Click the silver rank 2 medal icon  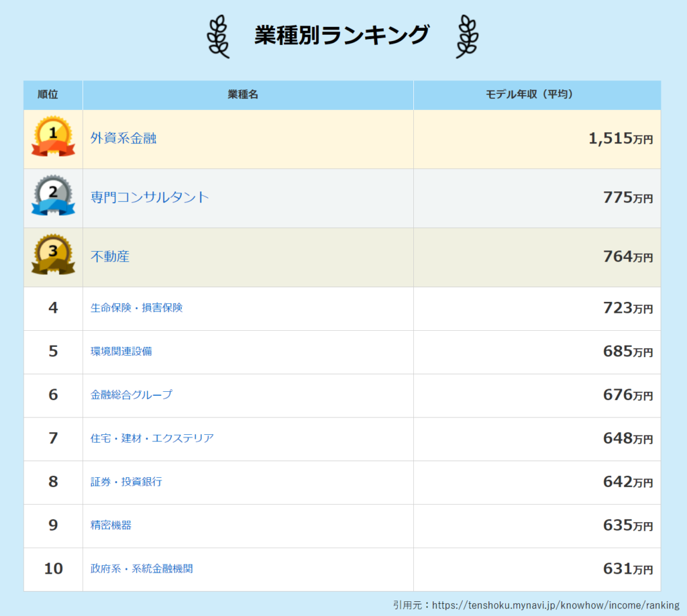coord(53,196)
